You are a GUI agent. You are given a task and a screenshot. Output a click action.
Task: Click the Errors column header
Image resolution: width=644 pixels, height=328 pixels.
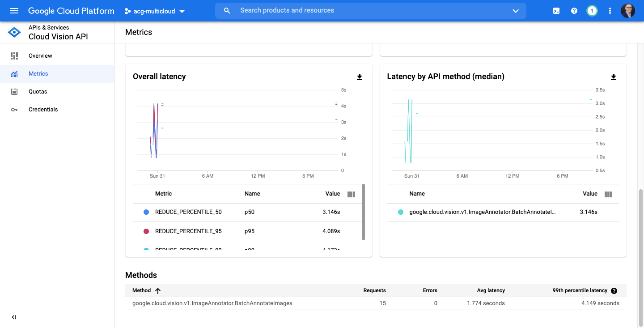coord(430,290)
